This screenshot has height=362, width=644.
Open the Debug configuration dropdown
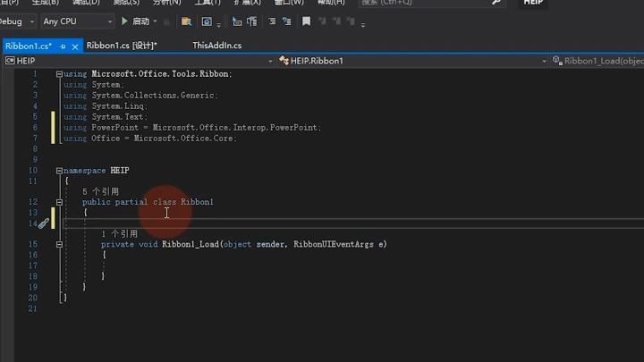click(31, 21)
